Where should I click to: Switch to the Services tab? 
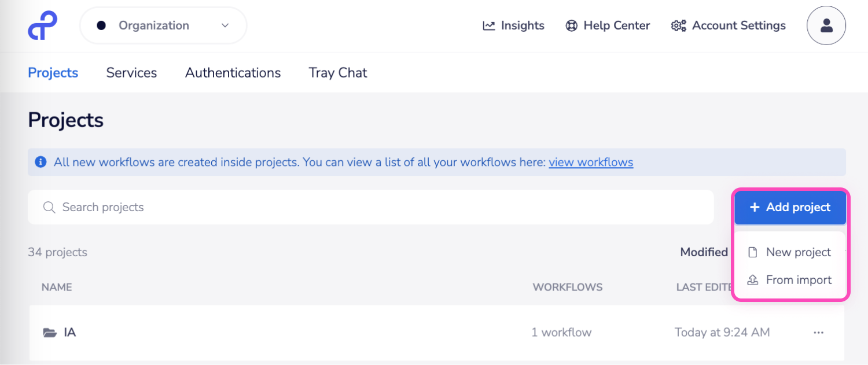[131, 73]
